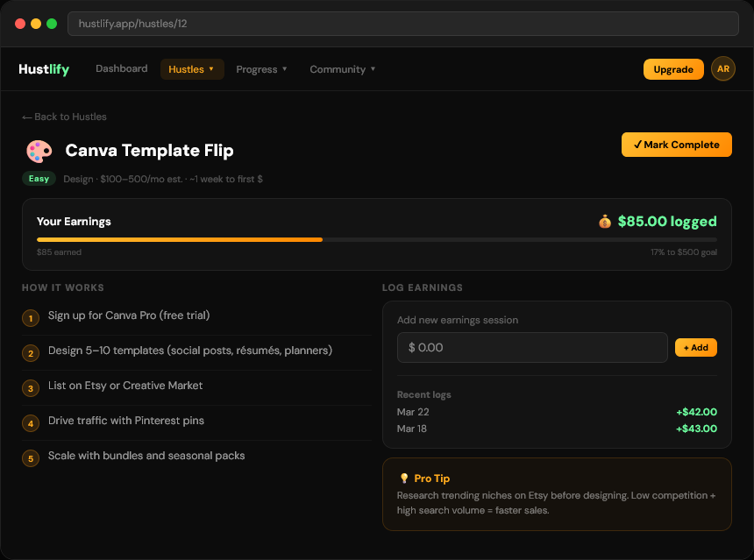754x560 pixels.
Task: Go to the Dashboard tab
Action: (x=122, y=68)
